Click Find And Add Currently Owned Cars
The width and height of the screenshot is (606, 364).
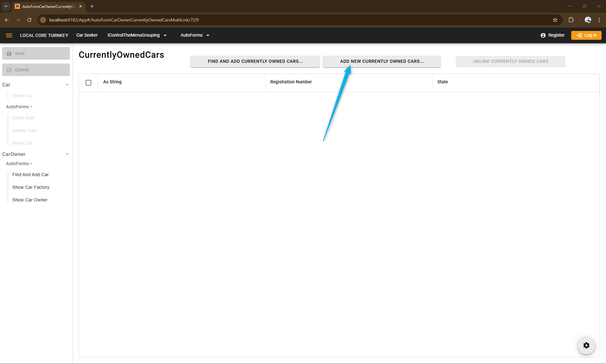[x=255, y=62]
